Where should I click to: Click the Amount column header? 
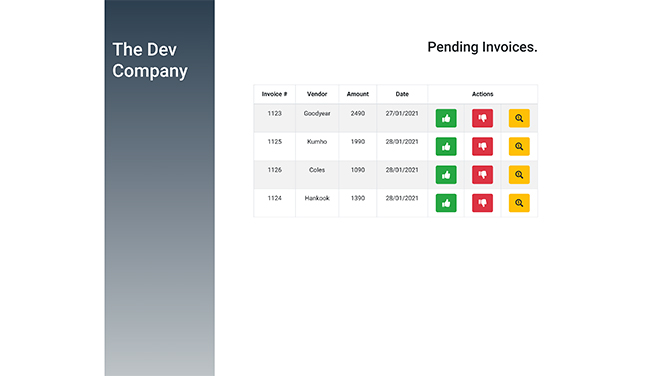358,94
